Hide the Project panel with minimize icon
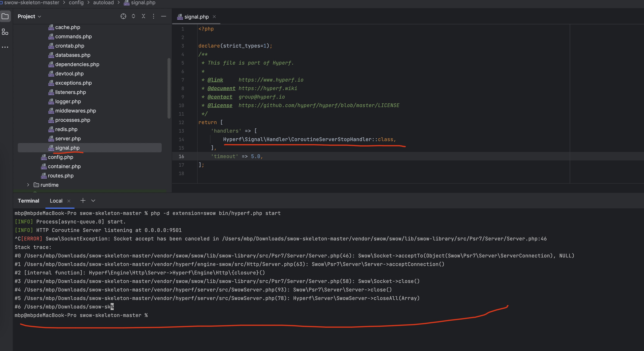 click(163, 16)
